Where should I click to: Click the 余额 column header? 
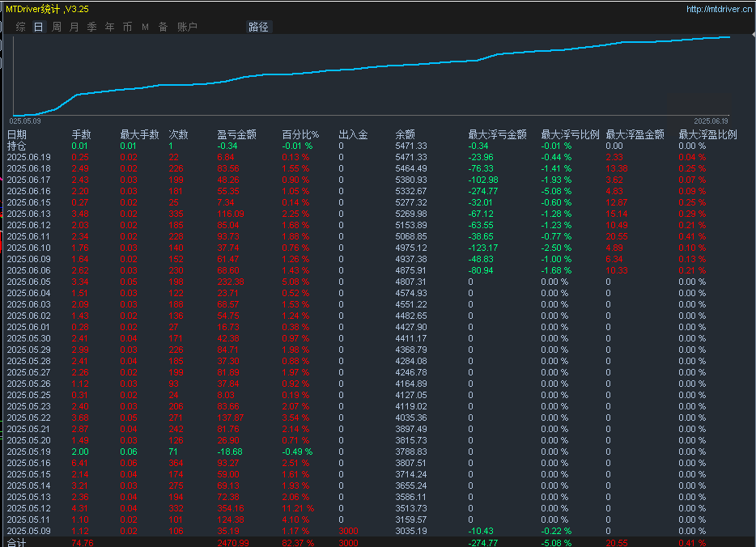coord(405,134)
